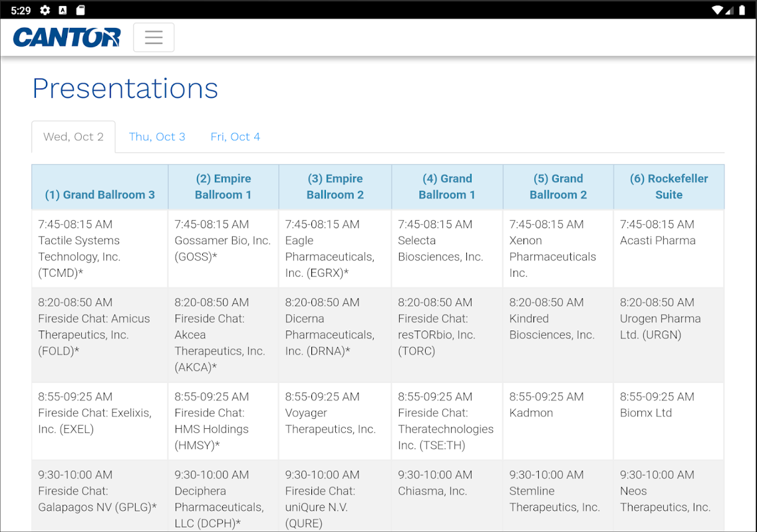Tap the battery icon in status bar
Image resolution: width=757 pixels, height=532 pixels.
pos(742,10)
